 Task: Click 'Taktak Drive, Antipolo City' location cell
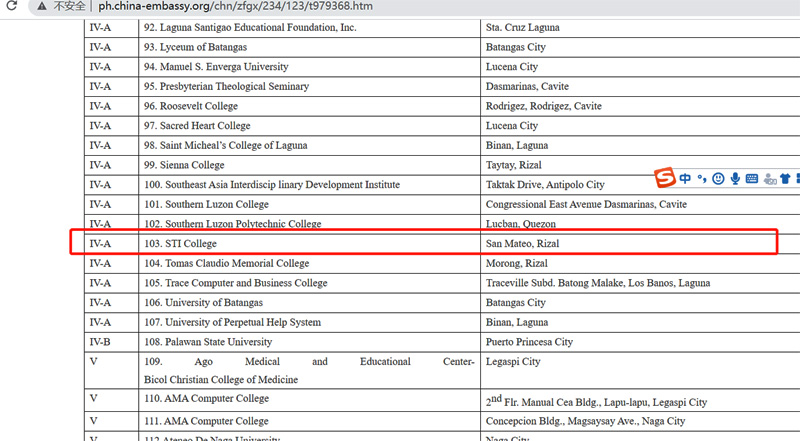545,185
